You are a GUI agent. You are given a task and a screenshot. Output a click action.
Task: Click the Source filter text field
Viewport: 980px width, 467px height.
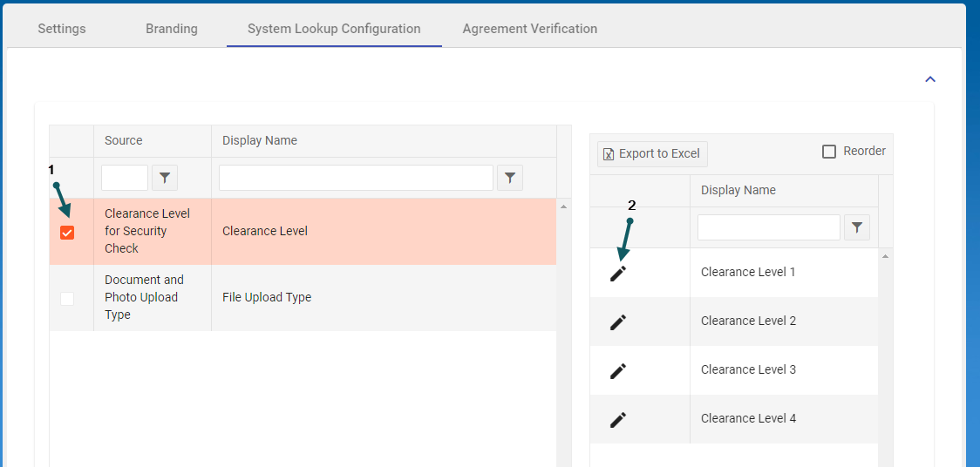125,179
